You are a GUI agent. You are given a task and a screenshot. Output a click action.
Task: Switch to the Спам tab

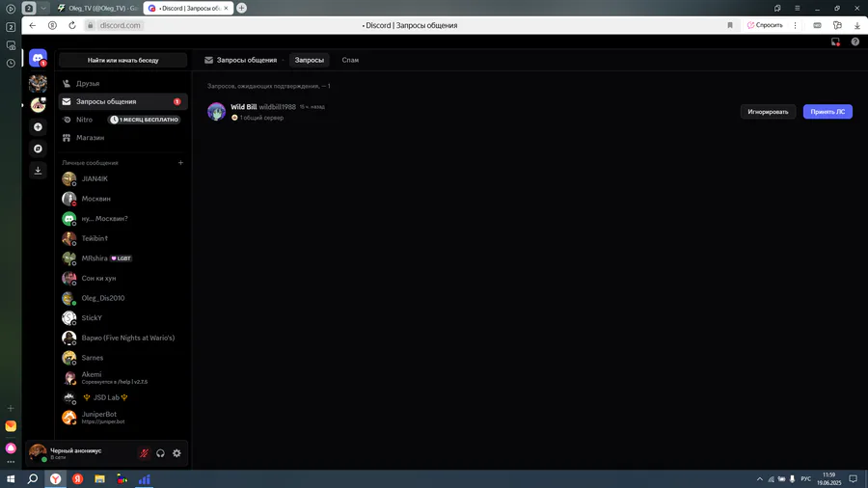click(x=350, y=60)
